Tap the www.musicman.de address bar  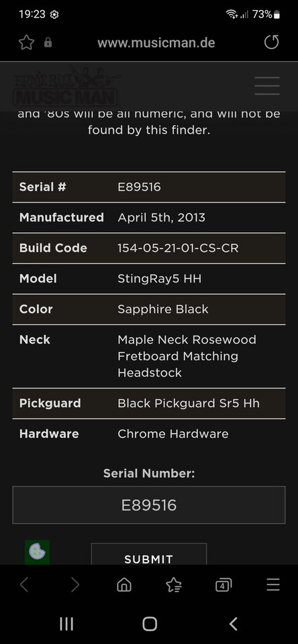click(156, 43)
